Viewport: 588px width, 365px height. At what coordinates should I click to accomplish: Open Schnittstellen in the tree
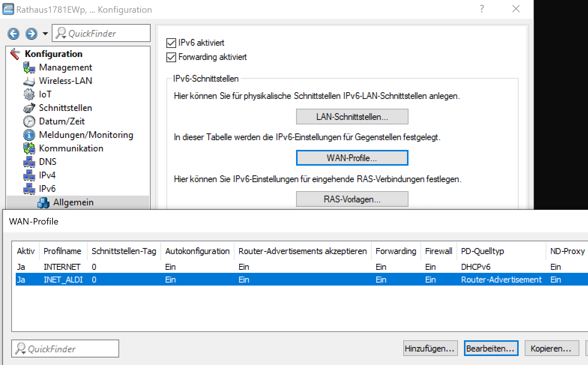66,108
